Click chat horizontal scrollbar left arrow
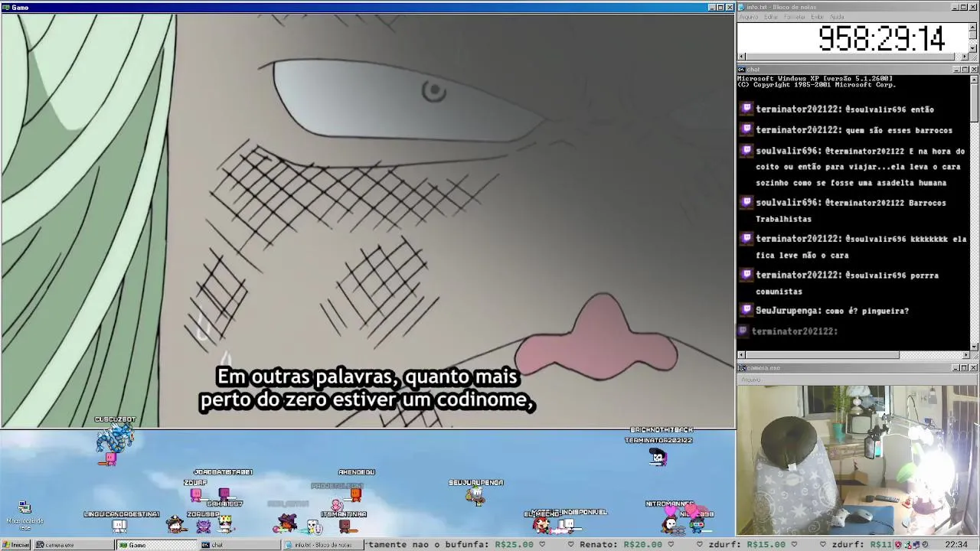Screen dimensions: 980x551 pos(741,355)
